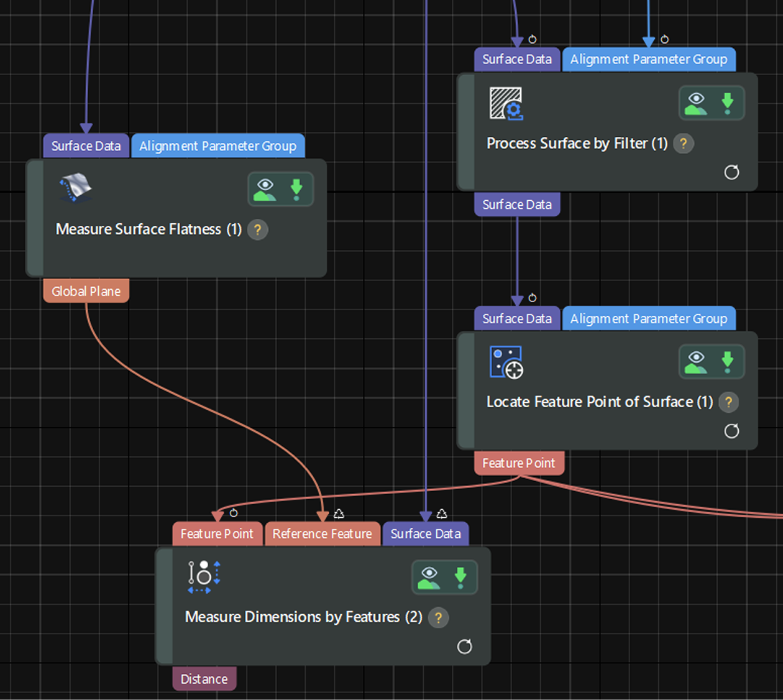Toggle visualization eye on Measure Surface Flatness
The image size is (783, 700).
click(265, 189)
